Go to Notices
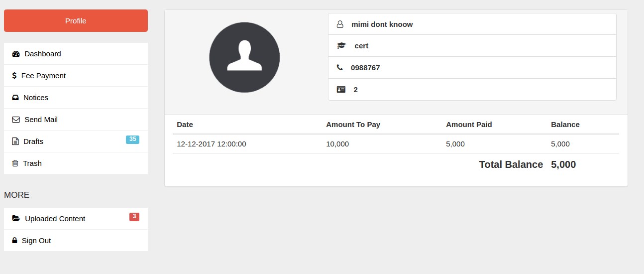Screen dimensions: 644x274 tap(76, 98)
